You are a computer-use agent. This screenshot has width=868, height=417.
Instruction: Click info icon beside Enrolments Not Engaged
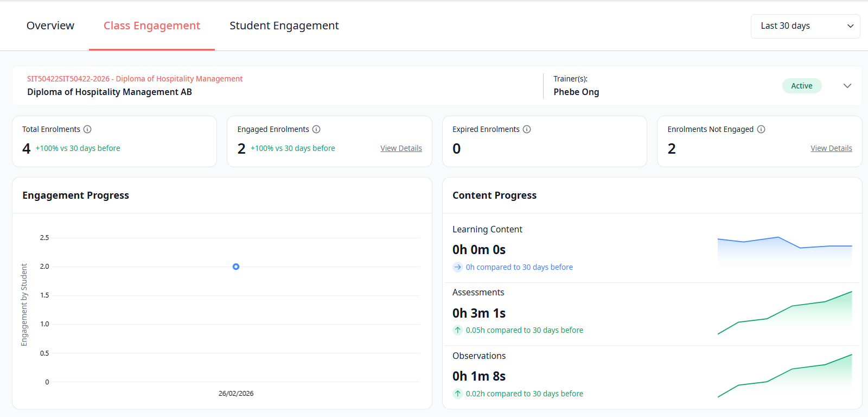(x=761, y=129)
